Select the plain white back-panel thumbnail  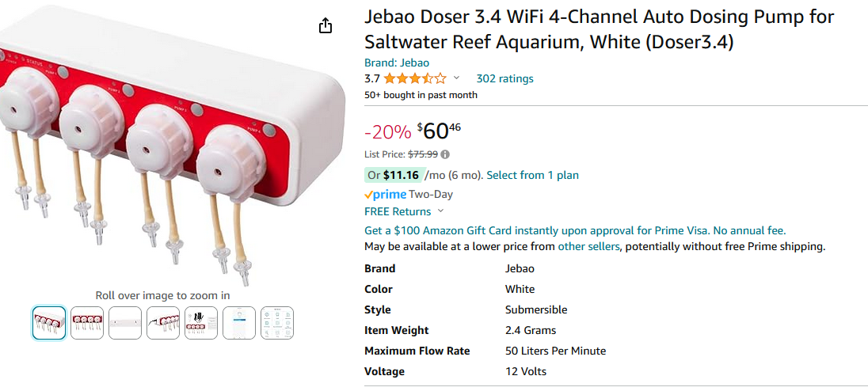[x=125, y=323]
